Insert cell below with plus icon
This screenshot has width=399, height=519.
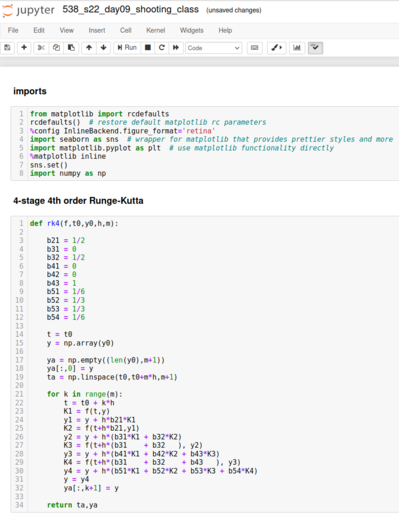pyautogui.click(x=24, y=48)
